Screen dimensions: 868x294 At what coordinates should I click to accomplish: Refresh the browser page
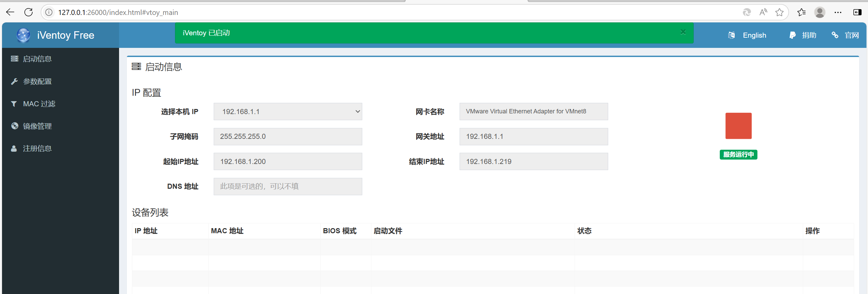[x=29, y=13]
